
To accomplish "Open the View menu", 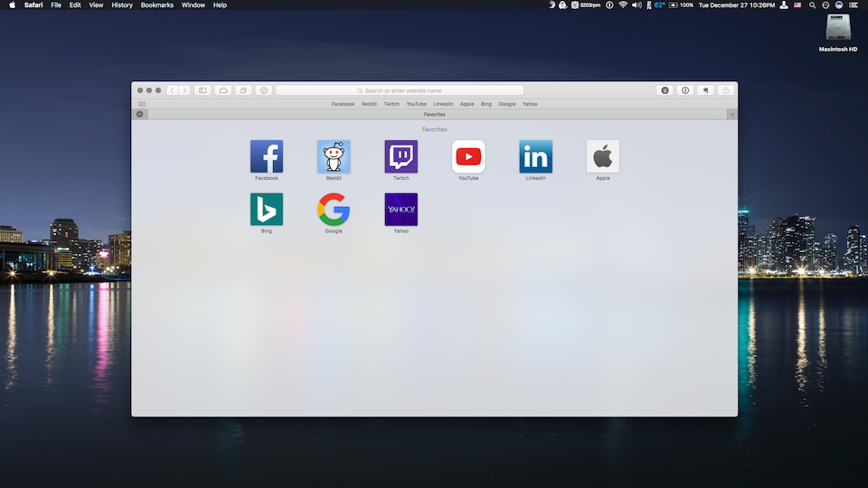I will (96, 5).
